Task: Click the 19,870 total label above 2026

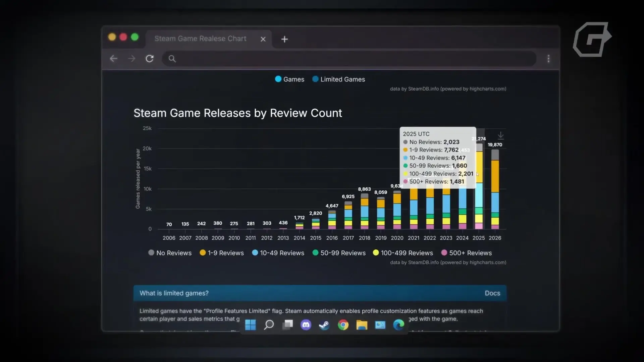Action: 495,145
